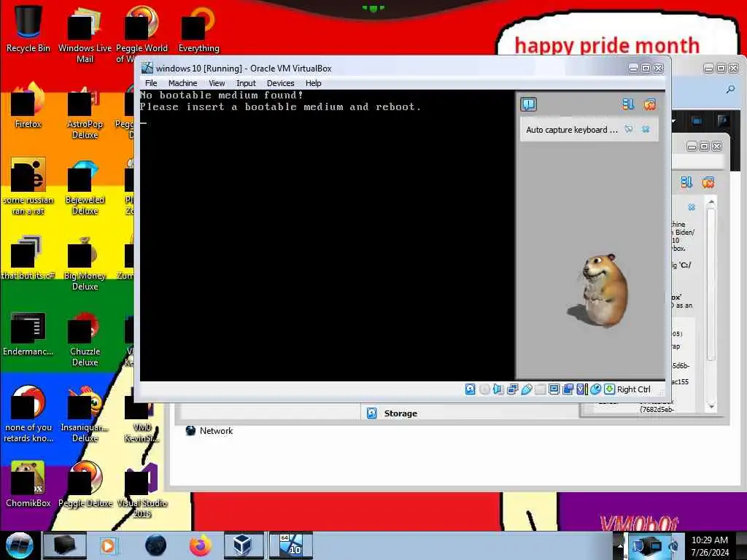Viewport: 747px width, 560px height.
Task: Select the Endermanc... desktop icon
Action: [28, 333]
